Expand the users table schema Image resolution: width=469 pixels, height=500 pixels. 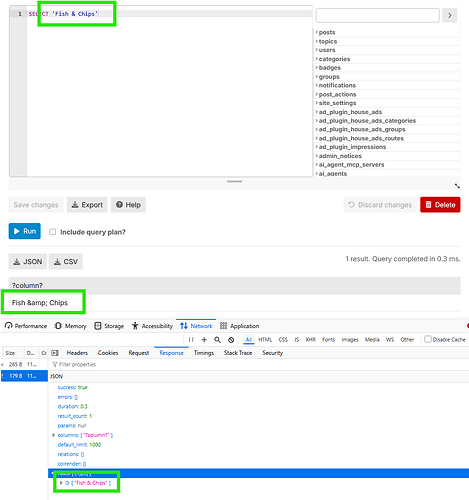pos(326,50)
